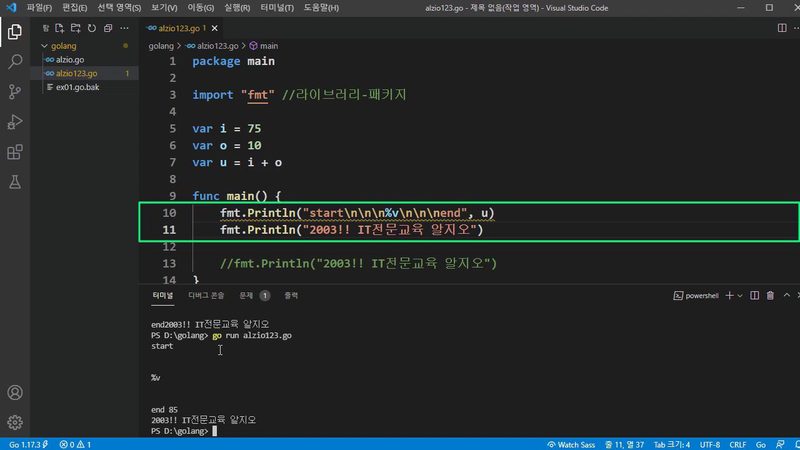This screenshot has width=800, height=450.
Task: Open the Run and Debug view icon
Action: point(15,122)
